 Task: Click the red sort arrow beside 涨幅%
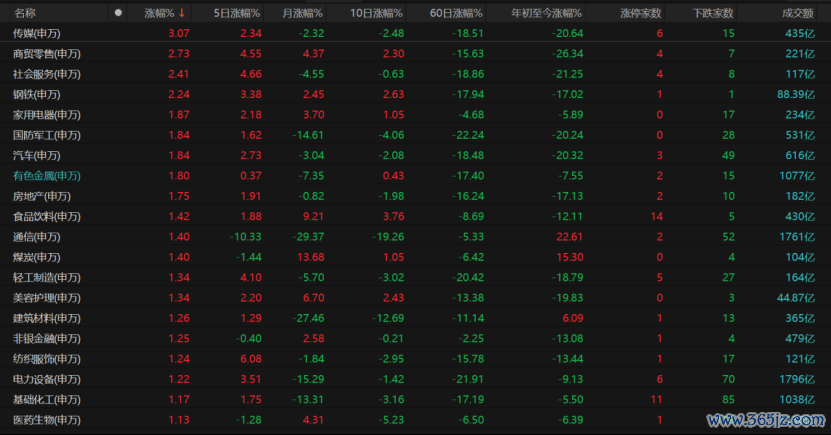tap(182, 13)
